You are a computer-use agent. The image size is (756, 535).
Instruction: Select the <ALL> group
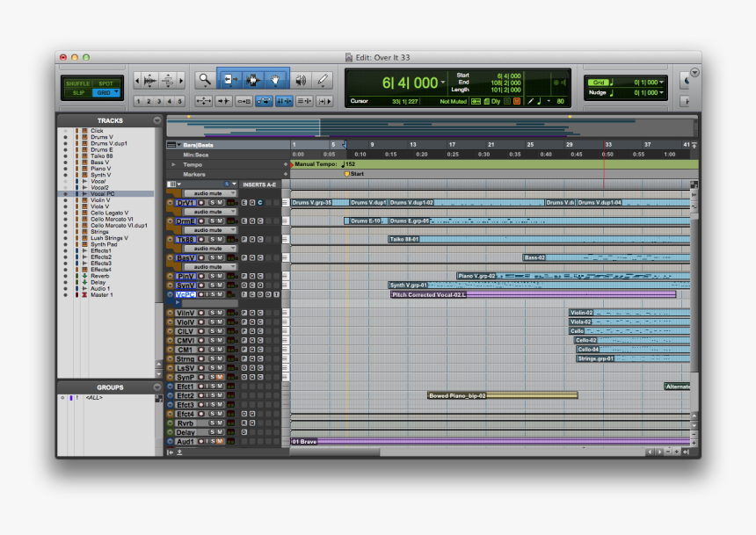(x=94, y=398)
